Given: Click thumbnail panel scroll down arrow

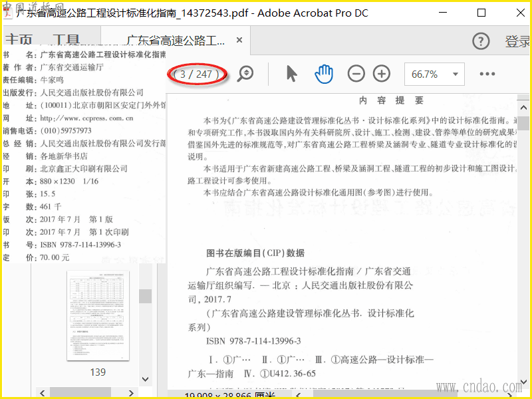Looking at the screenshot, I should click(145, 379).
